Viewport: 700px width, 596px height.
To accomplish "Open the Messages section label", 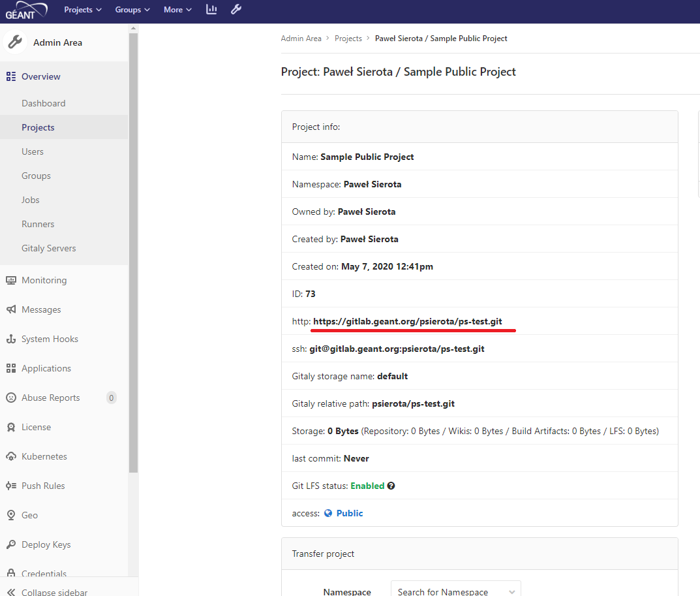I will [x=41, y=309].
